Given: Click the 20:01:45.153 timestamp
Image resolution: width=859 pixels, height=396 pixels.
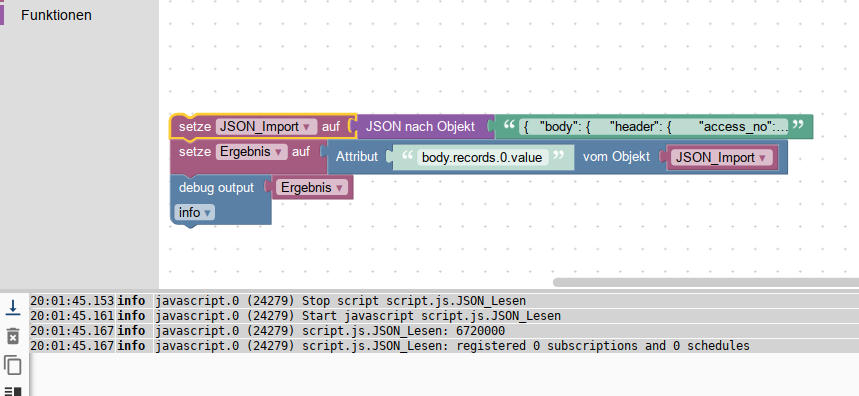Looking at the screenshot, I should click(72, 301).
